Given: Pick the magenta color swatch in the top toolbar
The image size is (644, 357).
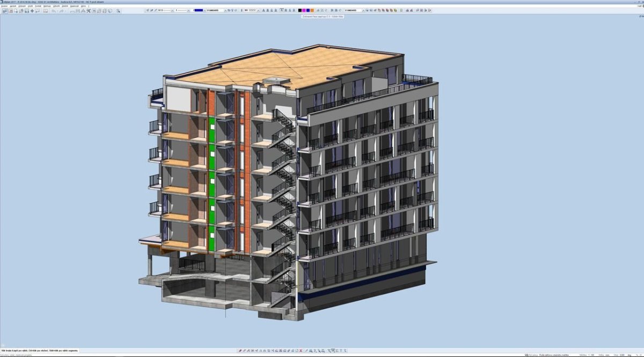Looking at the screenshot, I should pos(304,11).
